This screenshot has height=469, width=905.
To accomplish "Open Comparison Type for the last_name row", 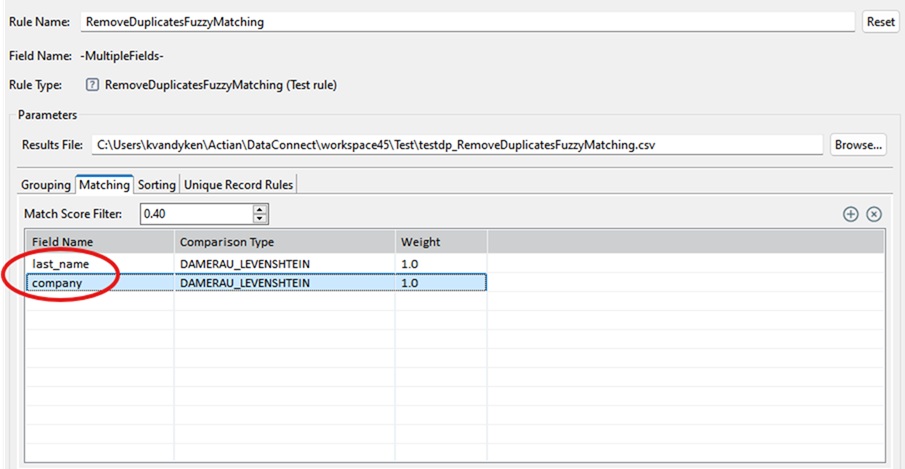I will click(284, 263).
